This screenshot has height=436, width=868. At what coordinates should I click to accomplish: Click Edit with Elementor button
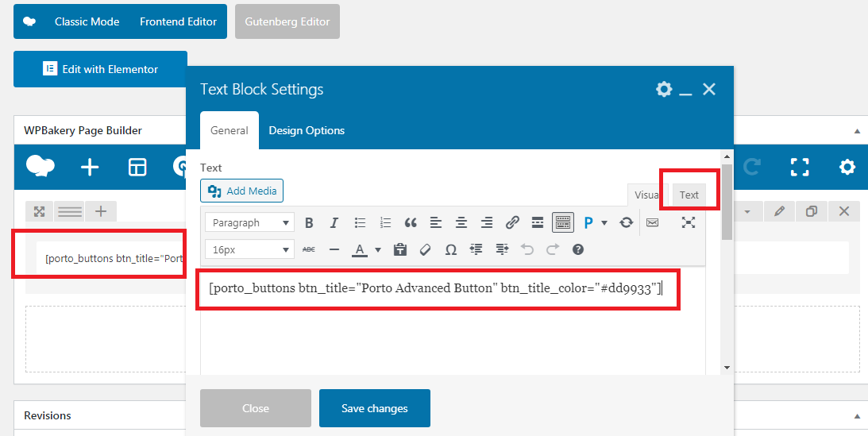(100, 69)
